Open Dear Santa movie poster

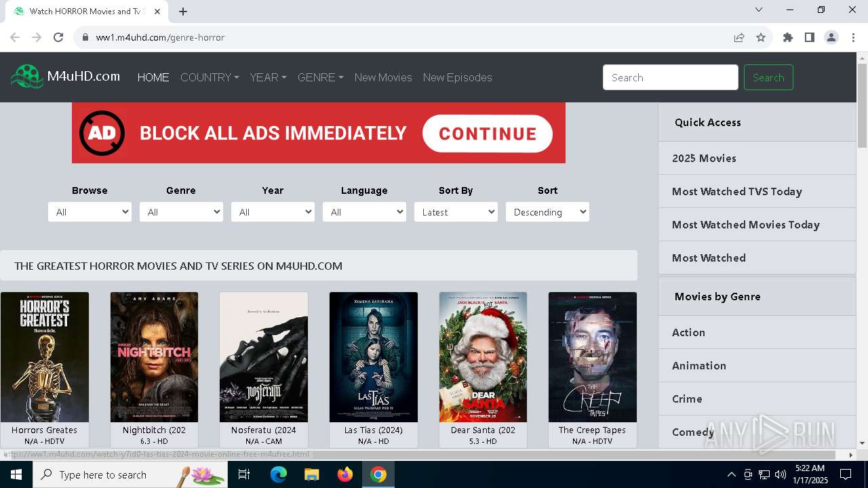click(483, 357)
